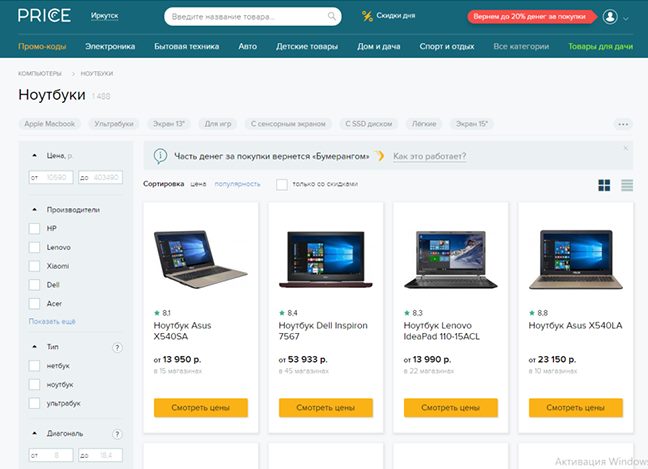Collapse the Цена filter section
Image resolution: width=648 pixels, height=469 pixels.
pyautogui.click(x=35, y=155)
